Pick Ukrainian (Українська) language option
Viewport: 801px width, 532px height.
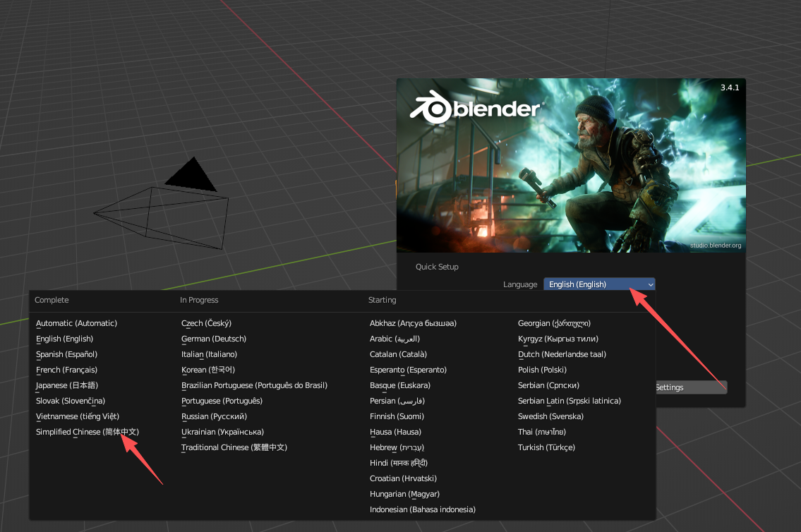click(222, 431)
